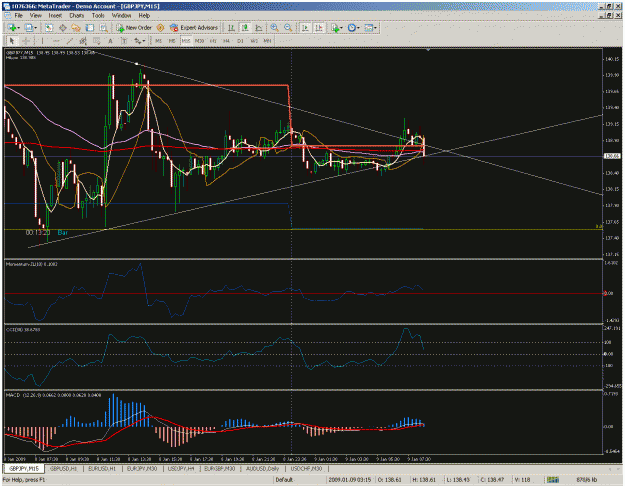Set timeframe to MN
This screenshot has height=486, width=625.
pos(267,41)
